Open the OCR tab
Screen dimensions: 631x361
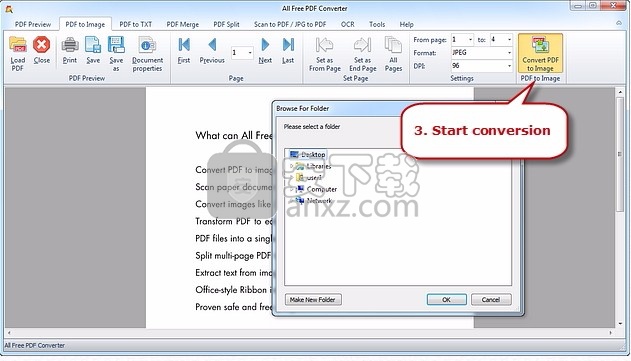pos(348,24)
